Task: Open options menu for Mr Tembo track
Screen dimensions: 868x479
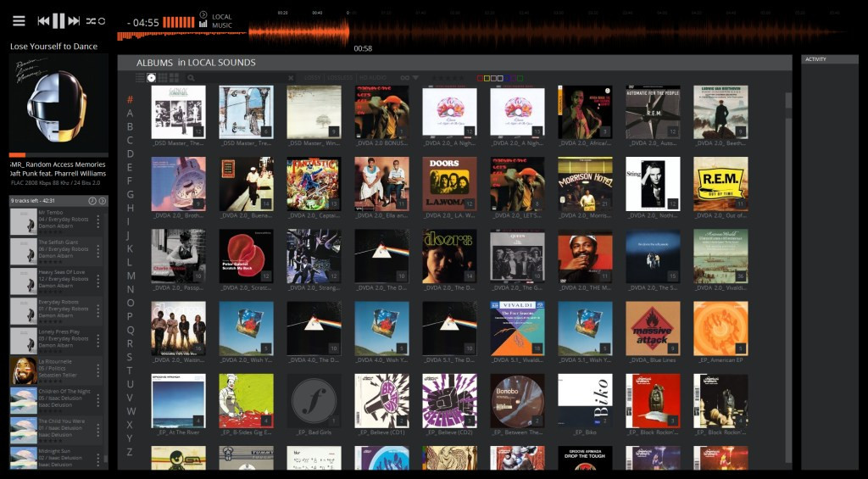Action: 98,221
